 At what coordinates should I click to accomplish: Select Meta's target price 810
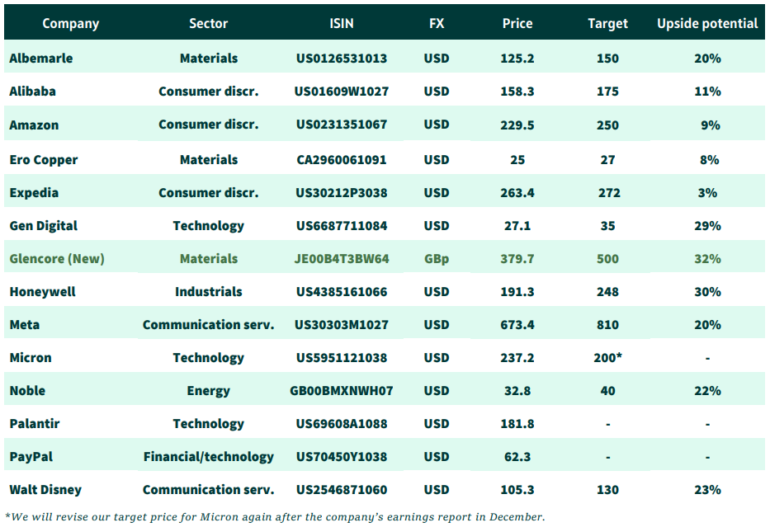pyautogui.click(x=607, y=325)
